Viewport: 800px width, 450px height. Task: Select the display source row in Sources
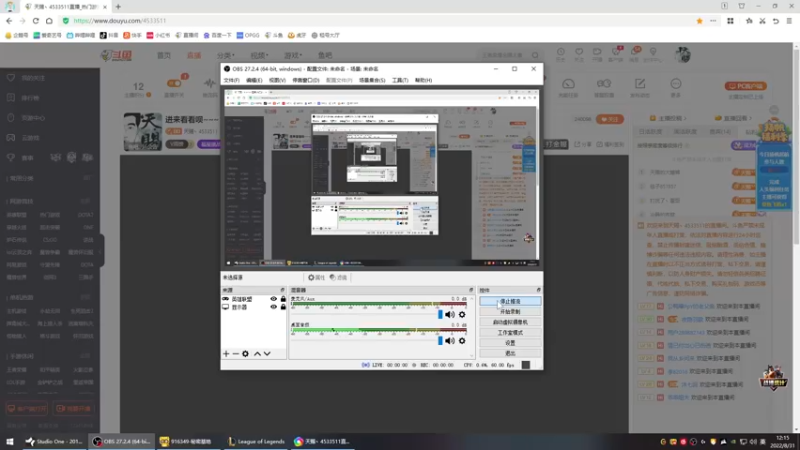pos(254,307)
